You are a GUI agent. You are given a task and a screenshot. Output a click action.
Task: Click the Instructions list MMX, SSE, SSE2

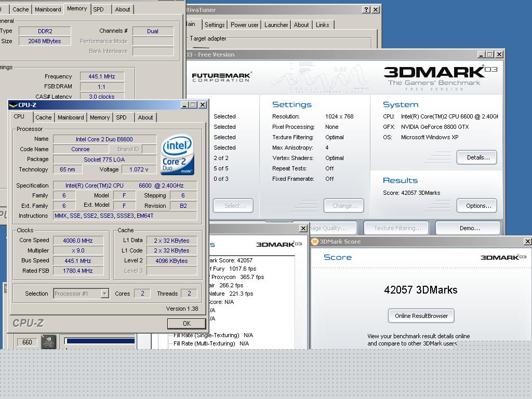point(125,216)
